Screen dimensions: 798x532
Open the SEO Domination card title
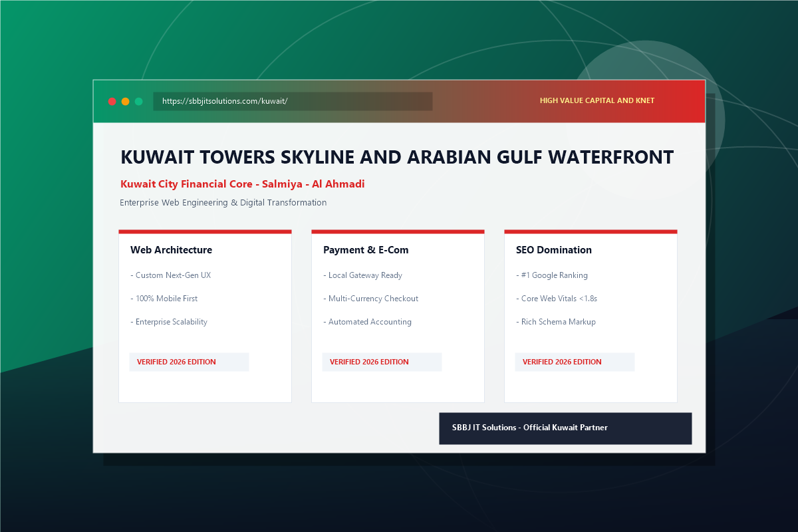point(553,250)
